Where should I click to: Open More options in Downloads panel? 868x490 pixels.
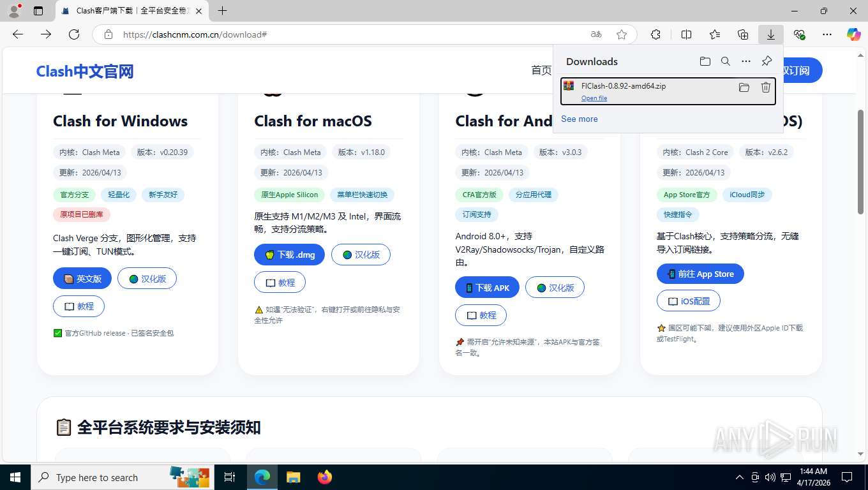[x=745, y=61]
